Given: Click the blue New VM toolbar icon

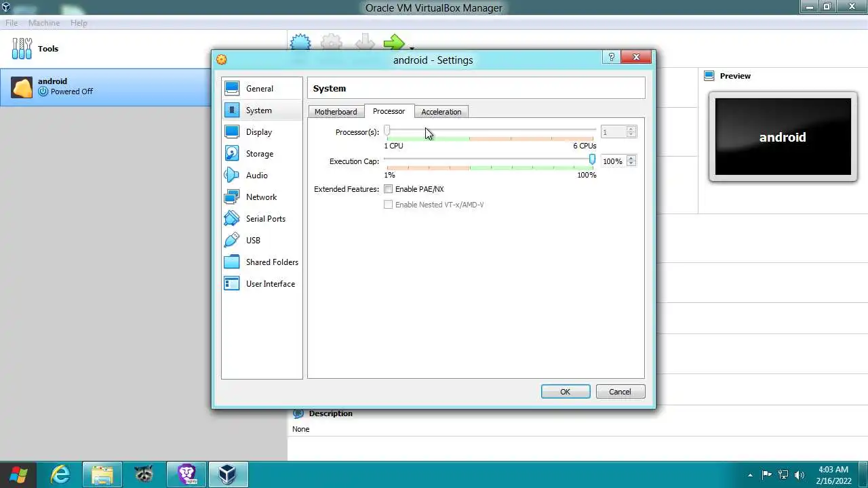Looking at the screenshot, I should click(300, 43).
